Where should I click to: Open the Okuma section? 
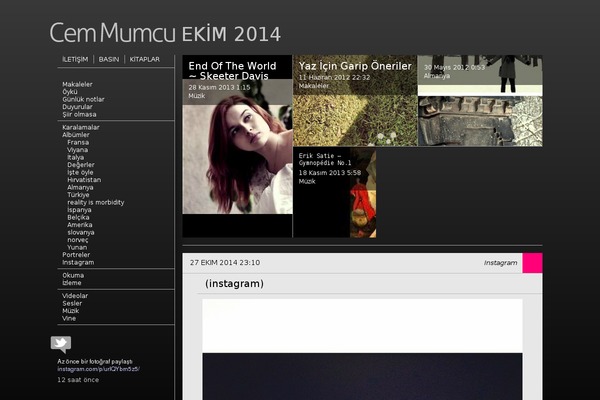[73, 276]
